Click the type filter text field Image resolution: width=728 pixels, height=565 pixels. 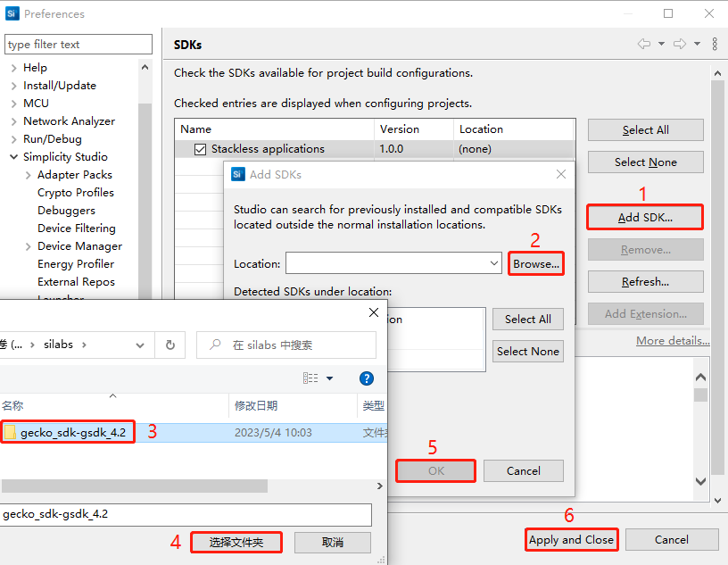tap(79, 45)
